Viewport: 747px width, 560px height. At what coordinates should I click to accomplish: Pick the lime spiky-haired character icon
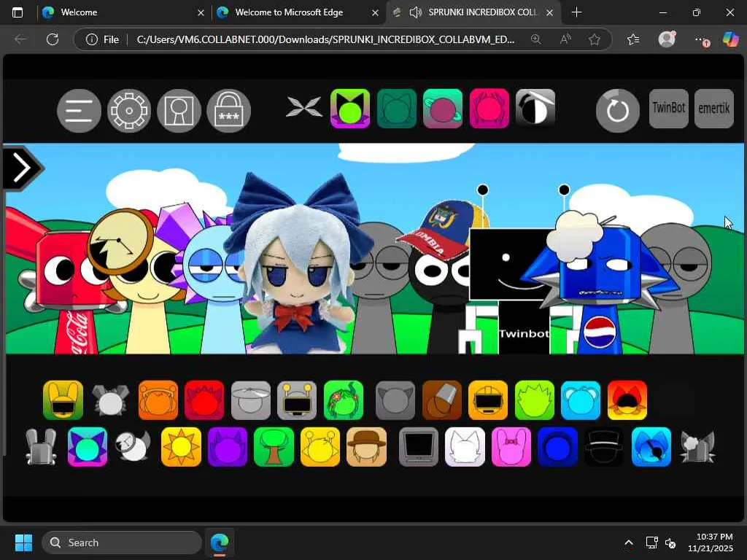point(535,400)
